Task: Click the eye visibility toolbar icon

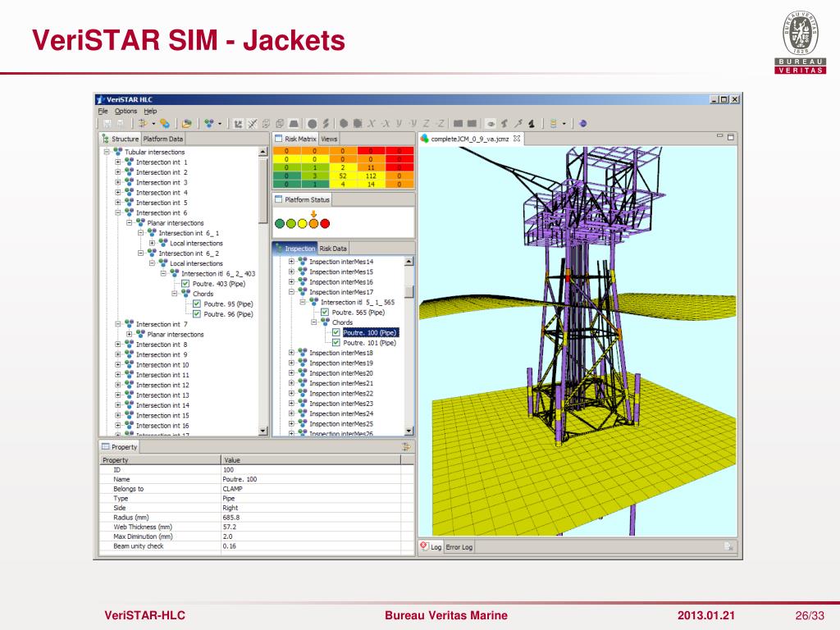Action: (x=491, y=124)
